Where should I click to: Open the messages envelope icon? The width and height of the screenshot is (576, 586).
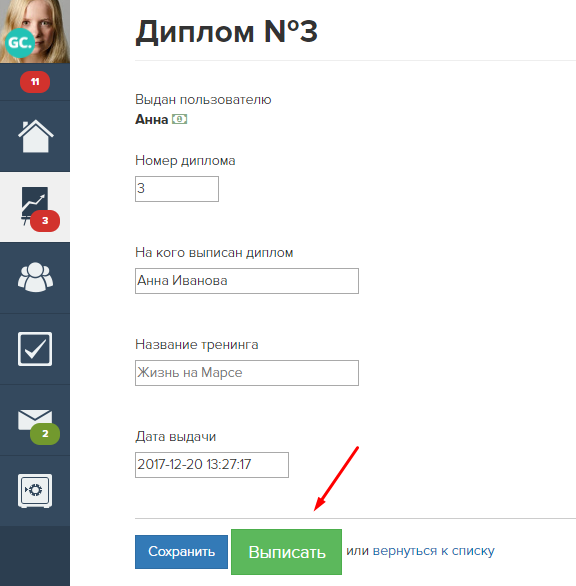click(x=35, y=419)
